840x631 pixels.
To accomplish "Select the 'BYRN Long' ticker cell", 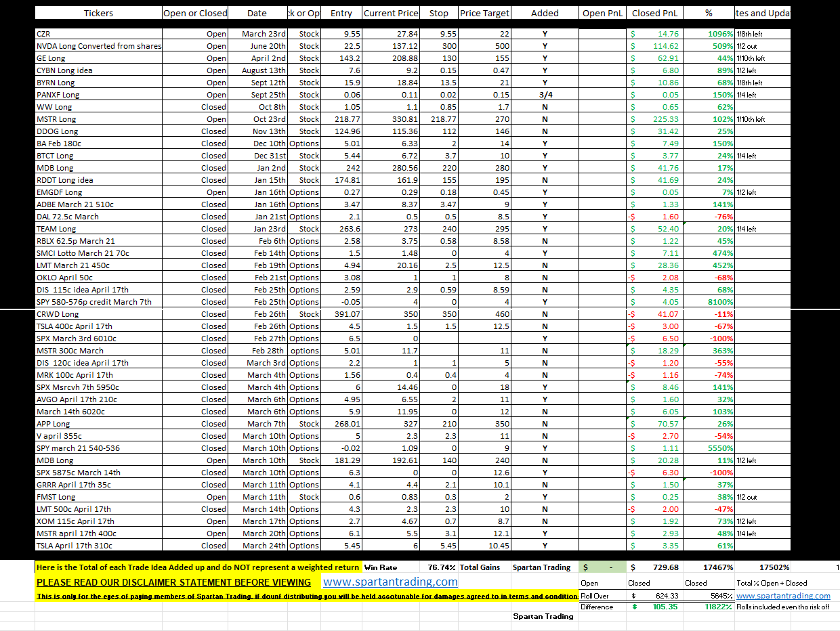I will [99, 83].
